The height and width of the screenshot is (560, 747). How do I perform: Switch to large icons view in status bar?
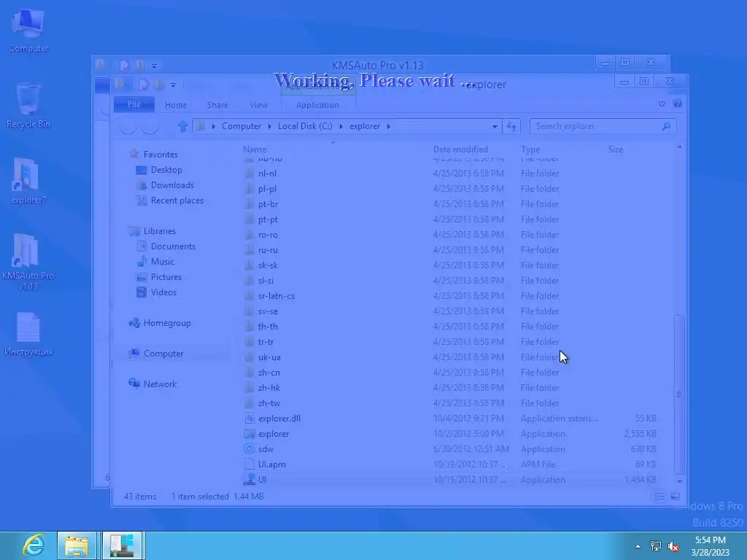(x=675, y=496)
